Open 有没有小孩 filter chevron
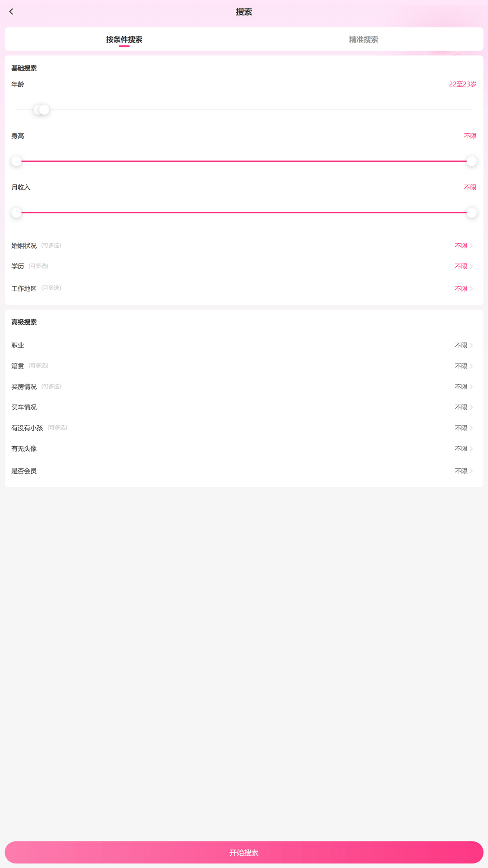Screen dimensions: 488x868 coord(471,428)
